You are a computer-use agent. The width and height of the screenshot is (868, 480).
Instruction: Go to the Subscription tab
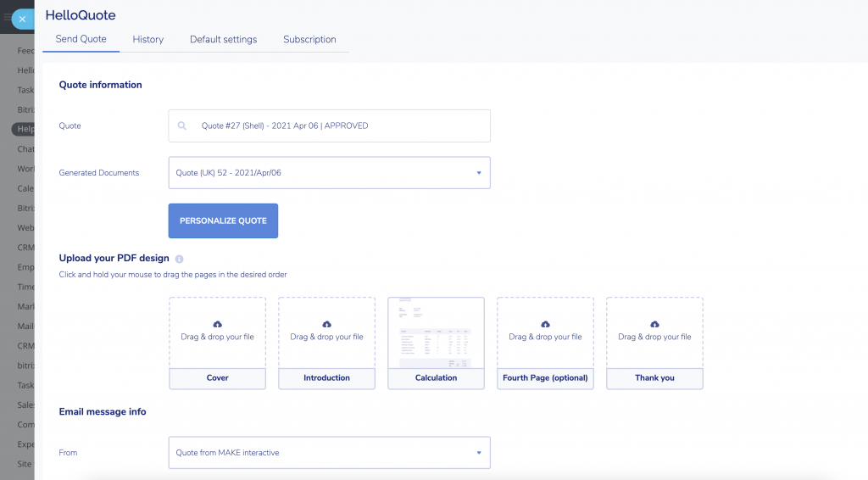[x=309, y=39]
